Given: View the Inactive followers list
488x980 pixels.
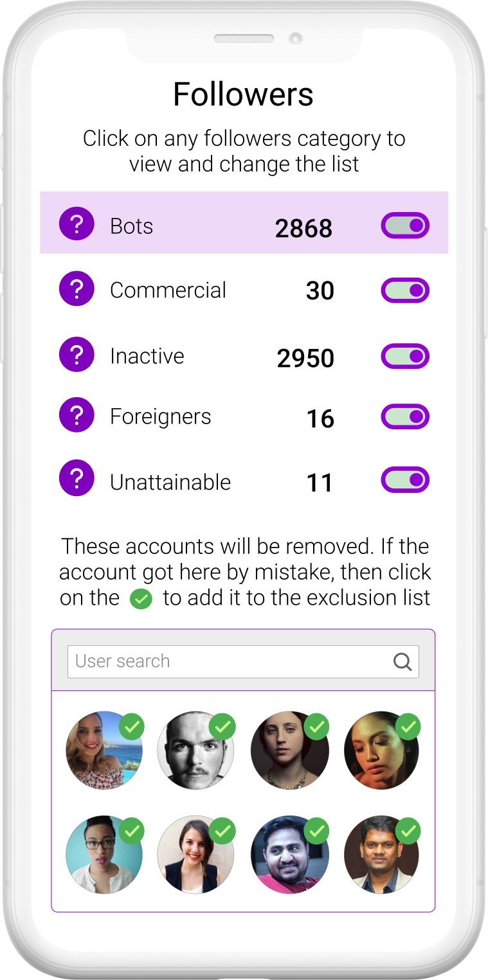Looking at the screenshot, I should click(148, 355).
